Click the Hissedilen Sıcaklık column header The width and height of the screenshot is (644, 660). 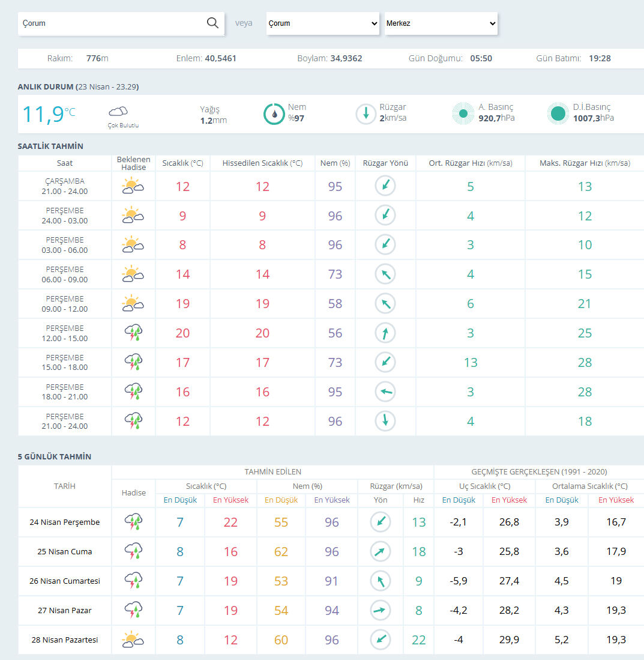262,163
